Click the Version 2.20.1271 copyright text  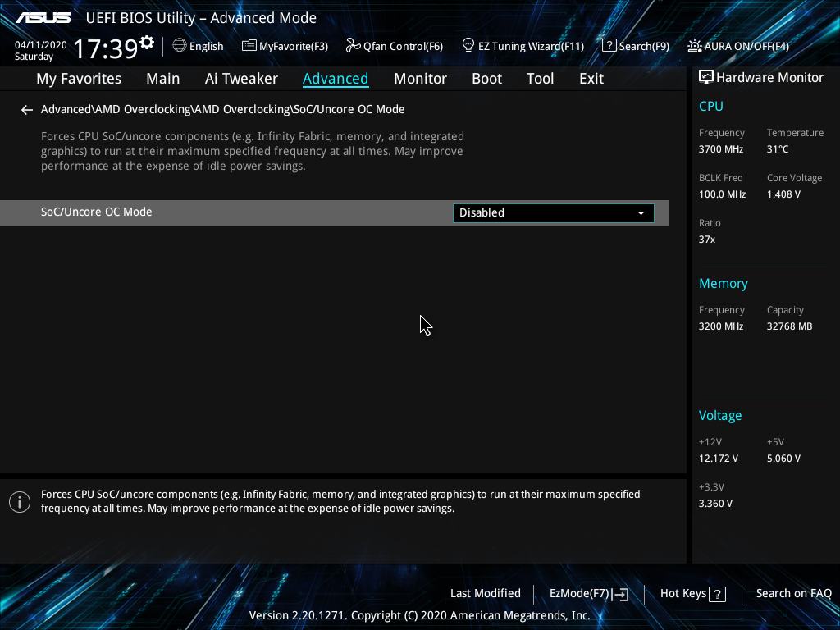tap(419, 615)
